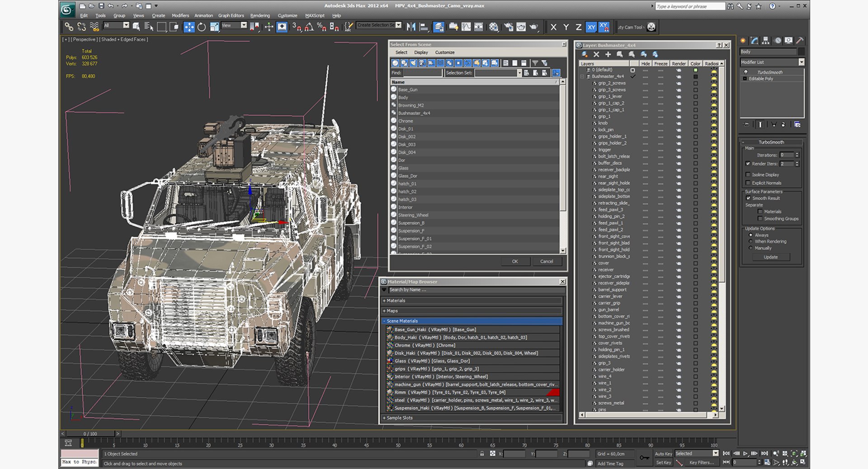
Task: Click the Mirror tool icon
Action: 411,27
